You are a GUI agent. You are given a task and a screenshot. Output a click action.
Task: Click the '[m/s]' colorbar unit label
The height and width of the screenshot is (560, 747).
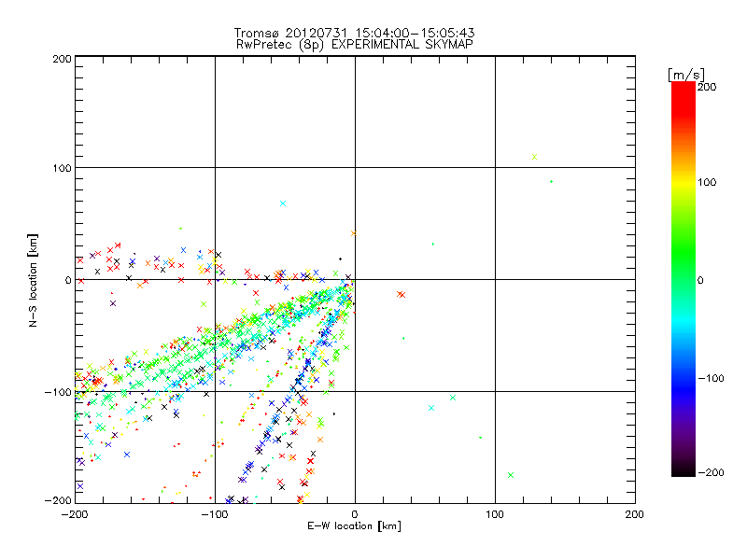686,75
